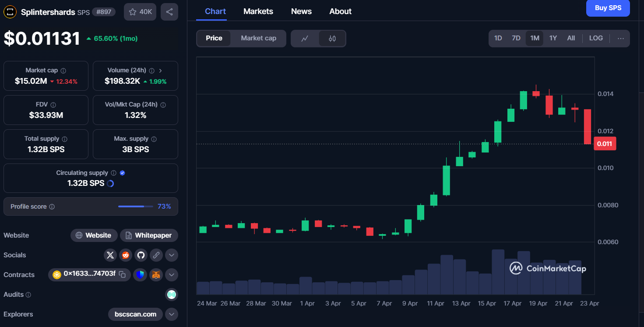Open the audit provider badge icon

tap(172, 295)
